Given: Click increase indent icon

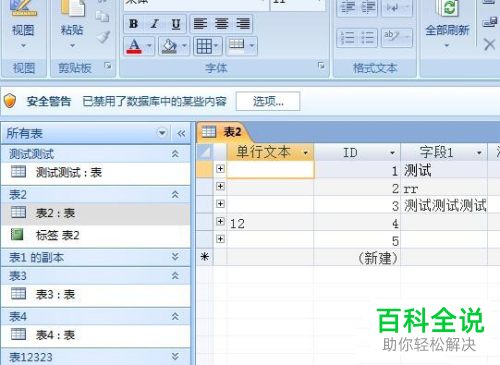Looking at the screenshot, I should pyautogui.click(x=368, y=7).
